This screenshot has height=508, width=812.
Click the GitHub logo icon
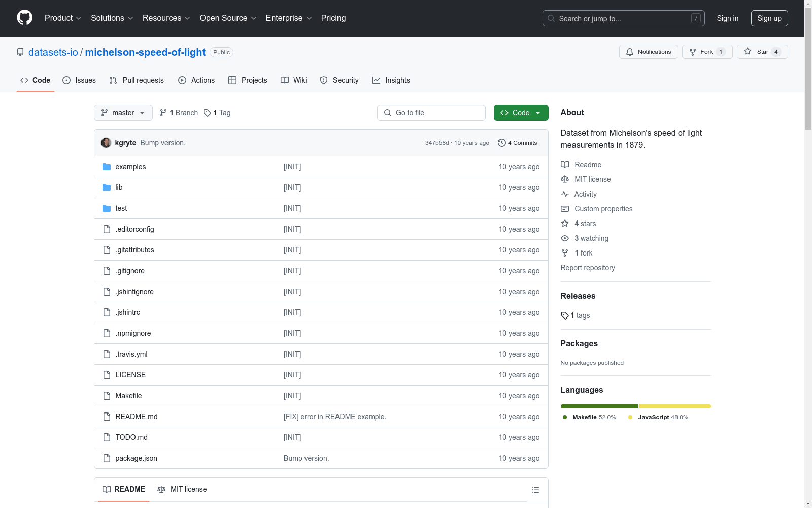tap(24, 18)
